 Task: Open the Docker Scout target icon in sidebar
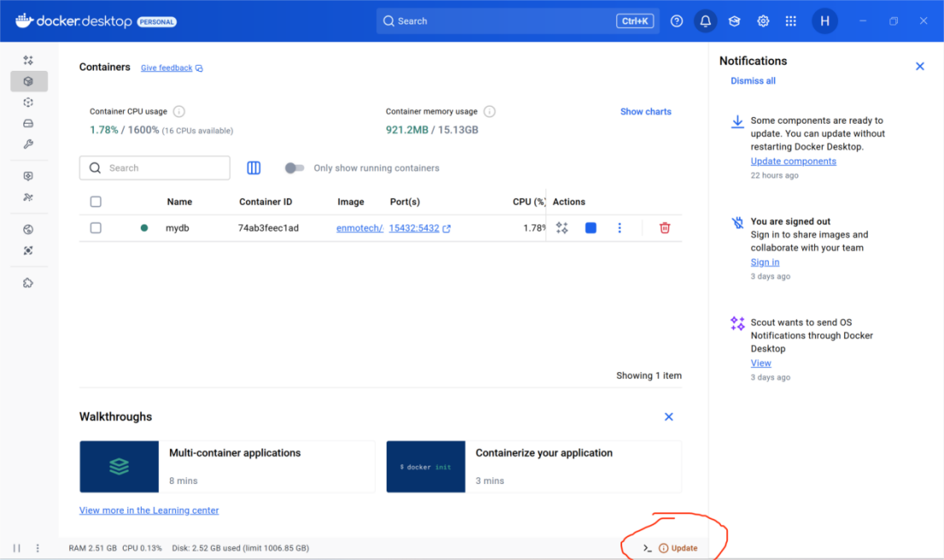point(28,250)
